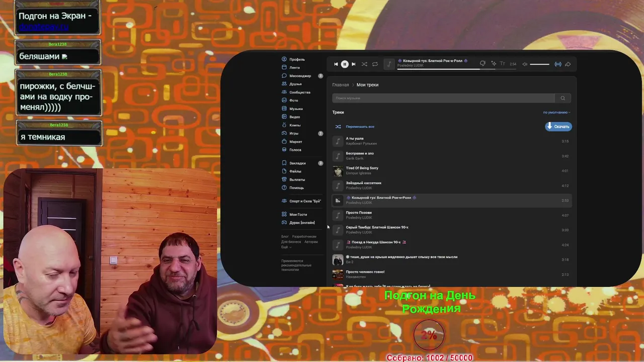Click the current track cover in player bar
This screenshot has height=362, width=644.
[389, 64]
